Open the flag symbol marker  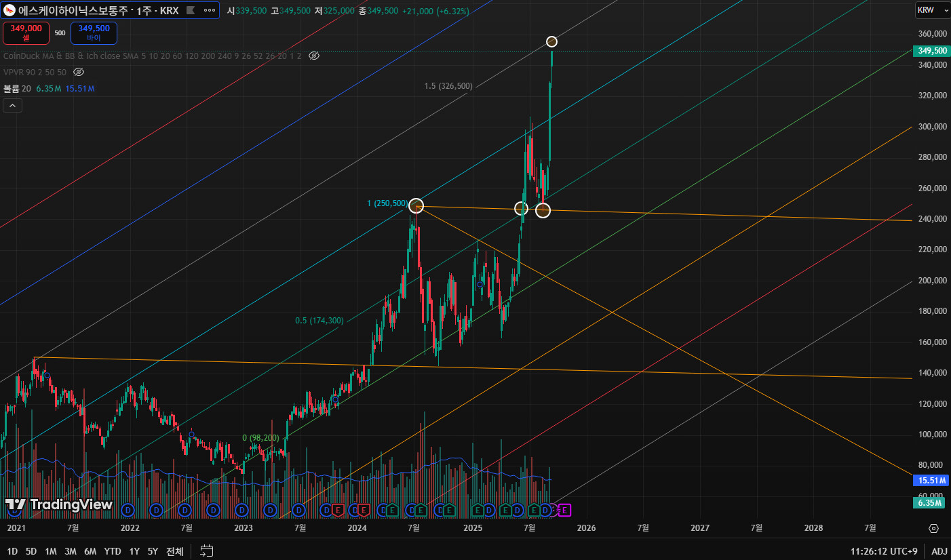[x=190, y=11]
